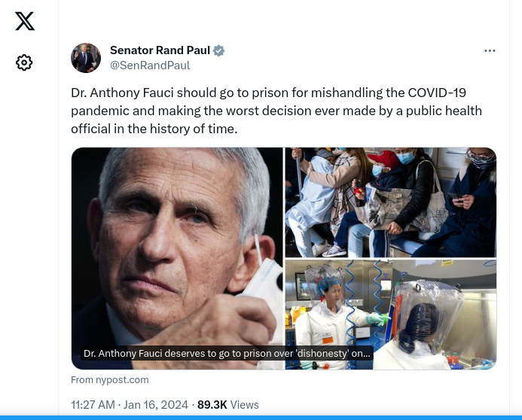Click the 89.3K view count
Viewport: 522px width, 420px height.
[212, 405]
